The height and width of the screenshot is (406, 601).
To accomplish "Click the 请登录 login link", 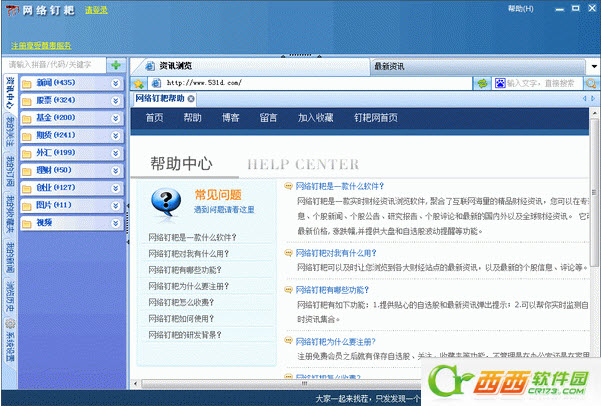I will point(96,10).
